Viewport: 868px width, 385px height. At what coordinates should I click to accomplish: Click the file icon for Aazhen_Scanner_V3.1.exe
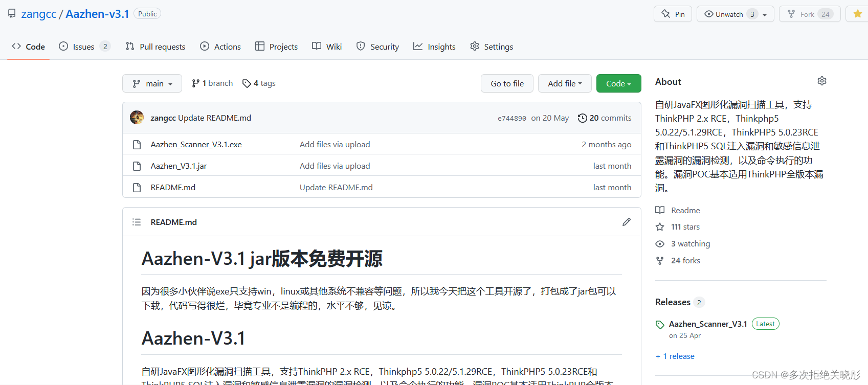coord(137,145)
